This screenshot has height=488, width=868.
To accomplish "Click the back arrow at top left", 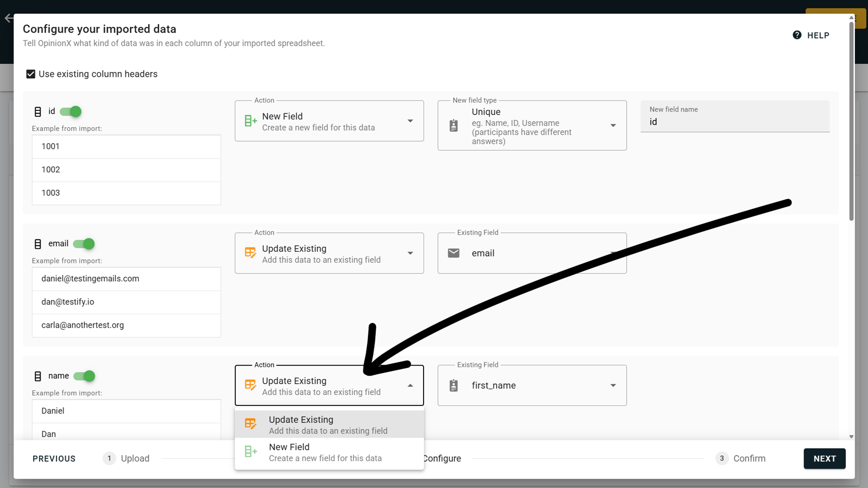I will click(x=8, y=18).
